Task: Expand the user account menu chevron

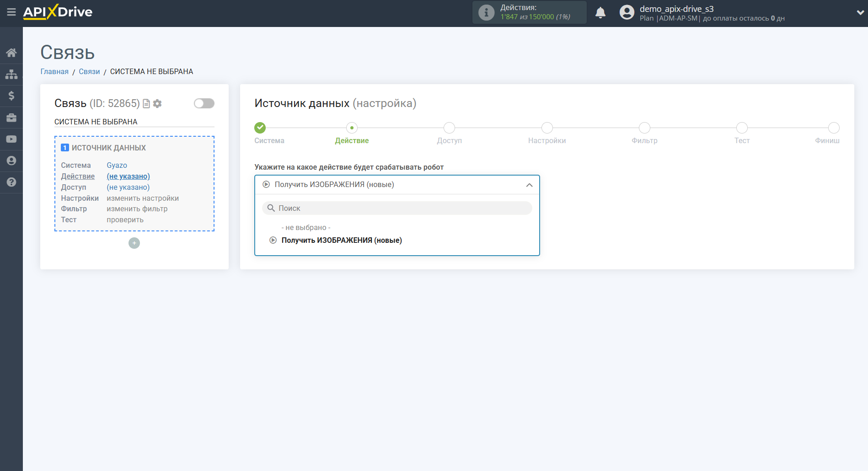Action: [860, 13]
